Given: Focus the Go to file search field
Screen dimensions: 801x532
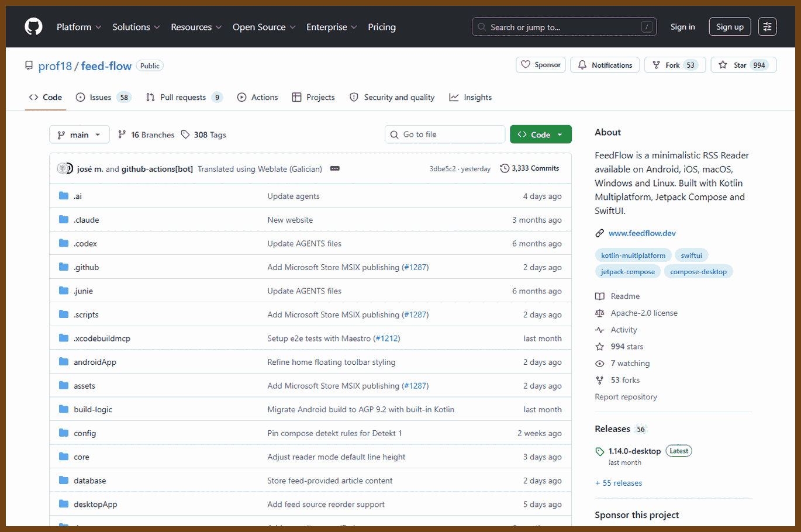Looking at the screenshot, I should coord(445,134).
